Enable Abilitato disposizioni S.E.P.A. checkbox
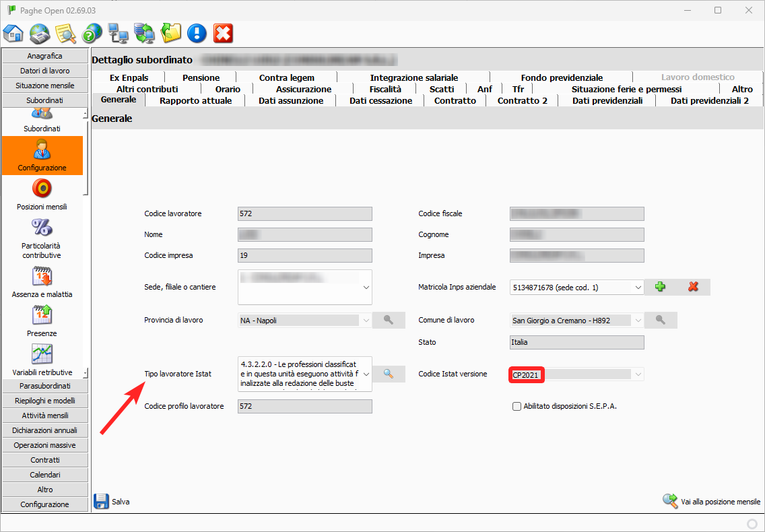 (x=517, y=406)
